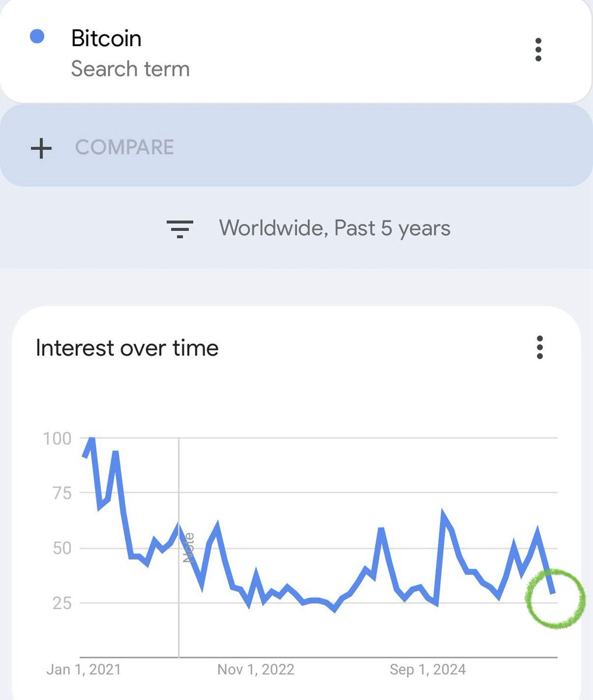The width and height of the screenshot is (593, 700).
Task: Click the Search term subtitle
Action: pyautogui.click(x=130, y=69)
